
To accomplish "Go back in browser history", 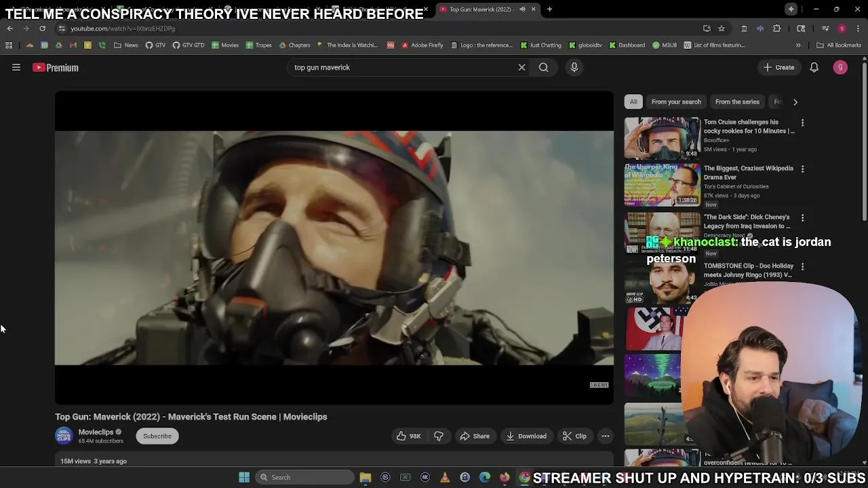I will click(9, 28).
